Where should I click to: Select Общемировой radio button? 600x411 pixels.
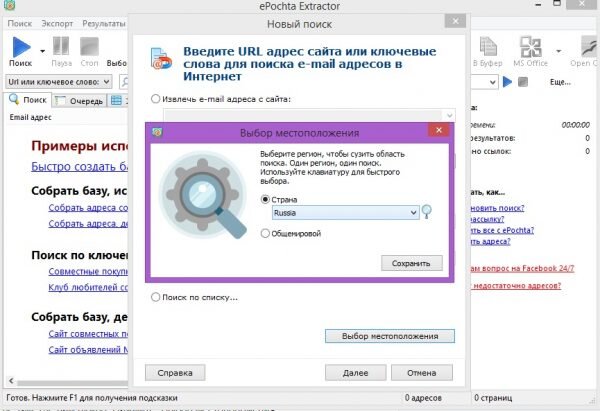tap(265, 233)
